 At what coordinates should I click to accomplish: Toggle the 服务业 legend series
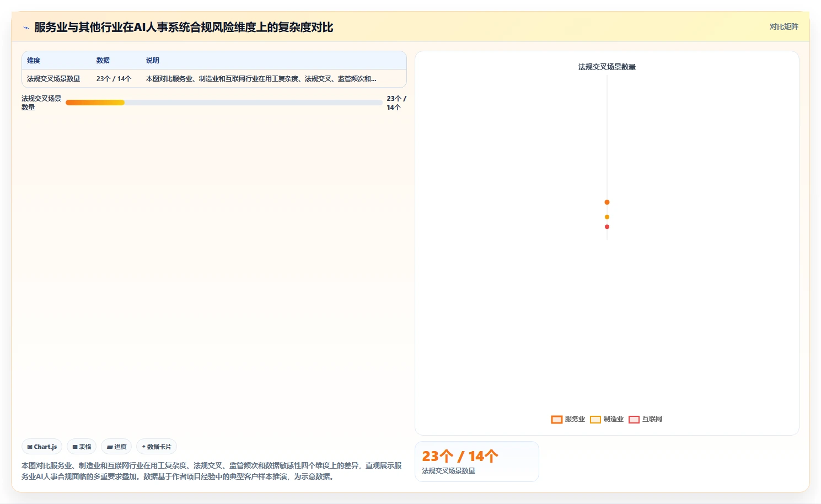(568, 419)
